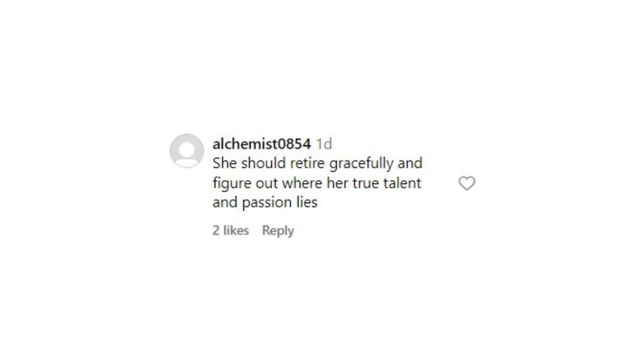Open the alchemist0854 username link
The image size is (644, 362).
coord(261,144)
